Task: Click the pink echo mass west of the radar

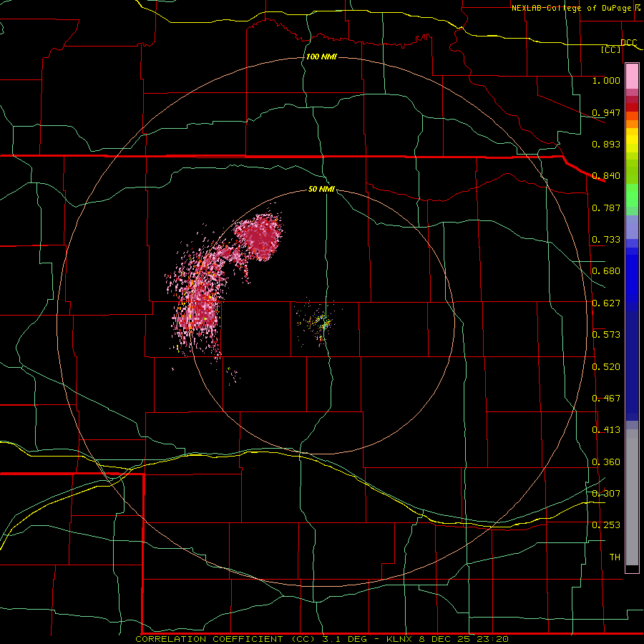Action: point(199,300)
